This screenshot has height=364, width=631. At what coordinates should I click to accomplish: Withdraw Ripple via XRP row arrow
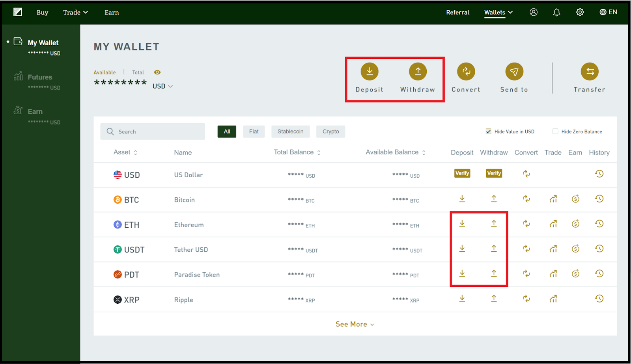click(x=494, y=299)
